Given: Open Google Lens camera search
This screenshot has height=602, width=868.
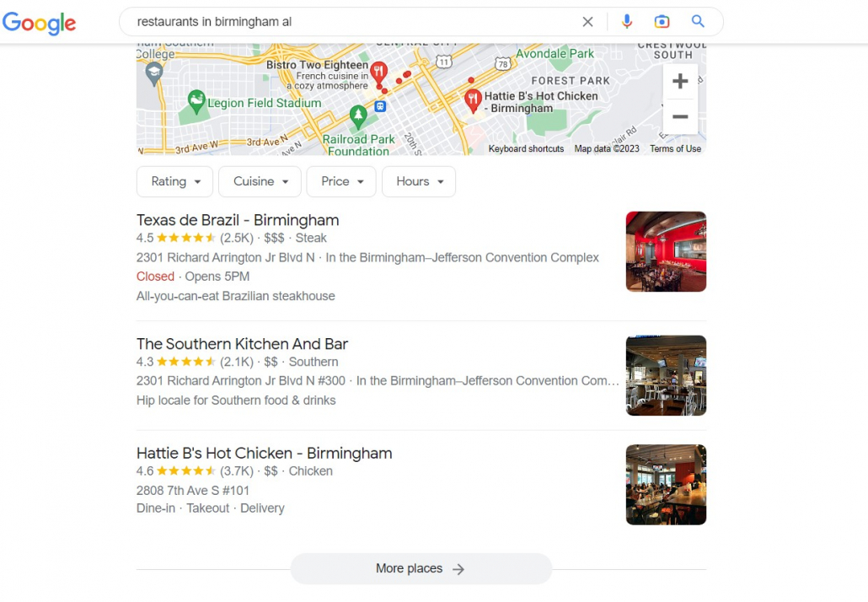Looking at the screenshot, I should click(662, 22).
